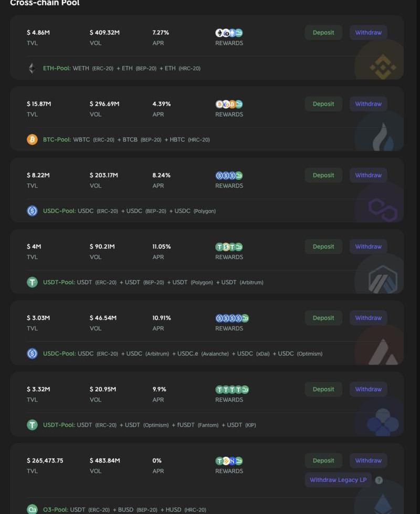Viewport: 420px width, 514px height.
Task: Click the rewards token icons in the BTC-Pool card
Action: tap(229, 104)
